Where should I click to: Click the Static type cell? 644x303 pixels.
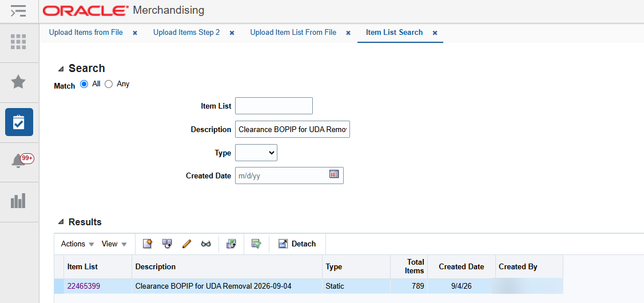(356, 286)
